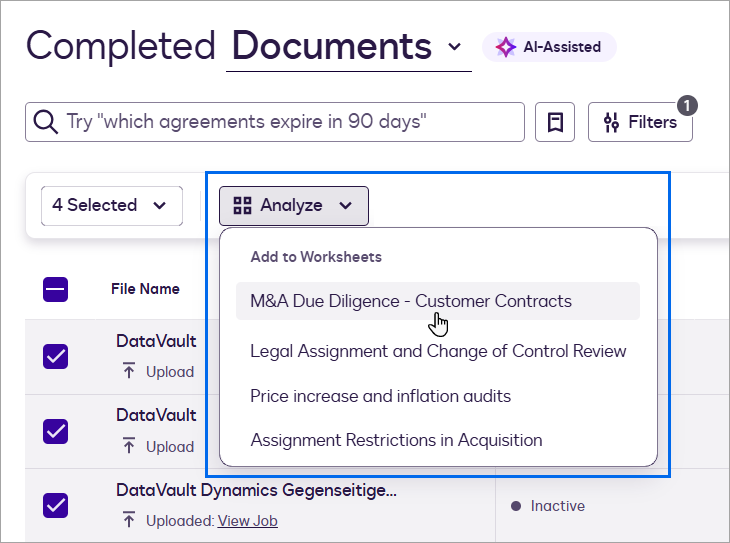Screen dimensions: 730x543
Task: Open DataVault Dynamics Gegenseitige... document
Action: [257, 490]
